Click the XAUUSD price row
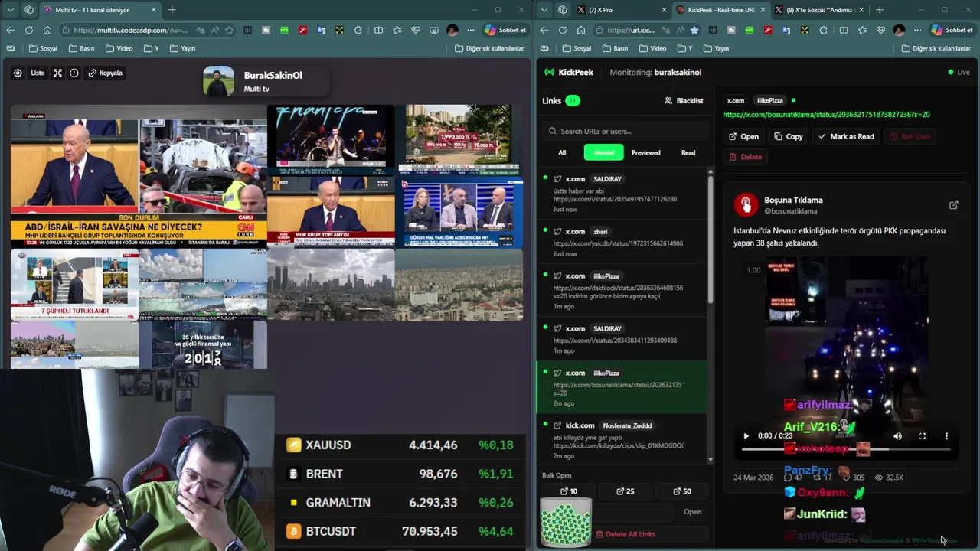Viewport: 980px width, 551px height. pyautogui.click(x=400, y=445)
